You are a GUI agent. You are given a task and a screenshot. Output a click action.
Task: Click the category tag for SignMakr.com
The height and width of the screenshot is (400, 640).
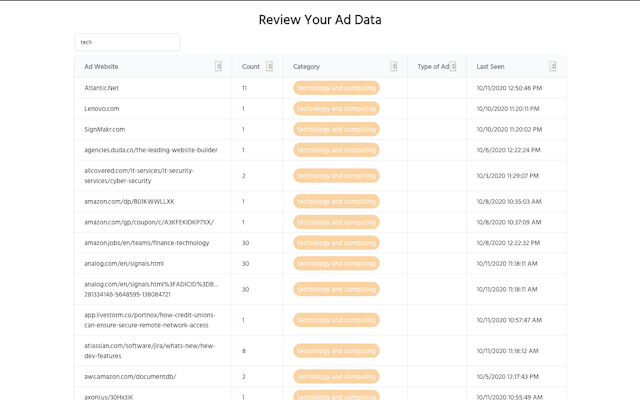pos(336,129)
